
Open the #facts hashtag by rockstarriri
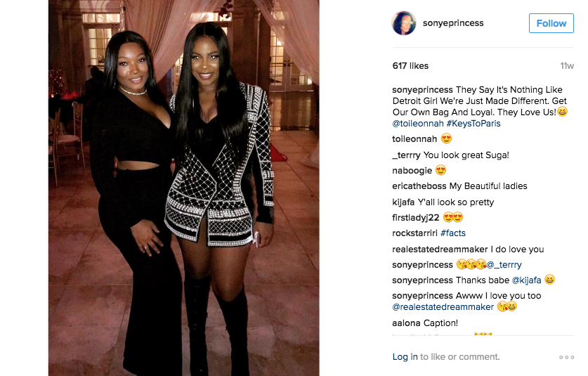[x=453, y=233]
